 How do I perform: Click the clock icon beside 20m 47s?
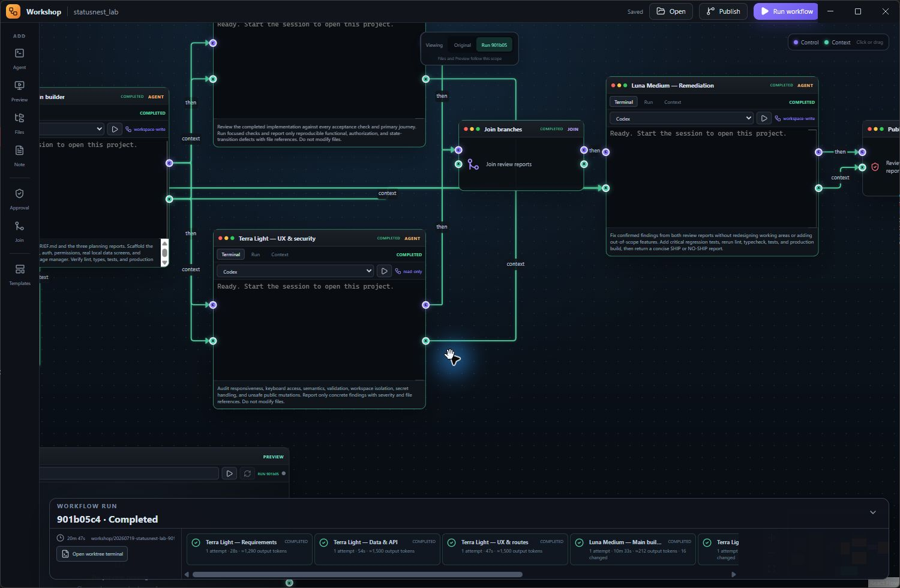click(61, 538)
